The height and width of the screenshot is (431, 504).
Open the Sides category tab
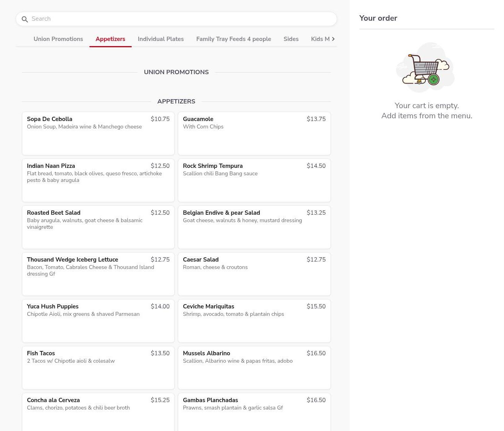(x=291, y=39)
